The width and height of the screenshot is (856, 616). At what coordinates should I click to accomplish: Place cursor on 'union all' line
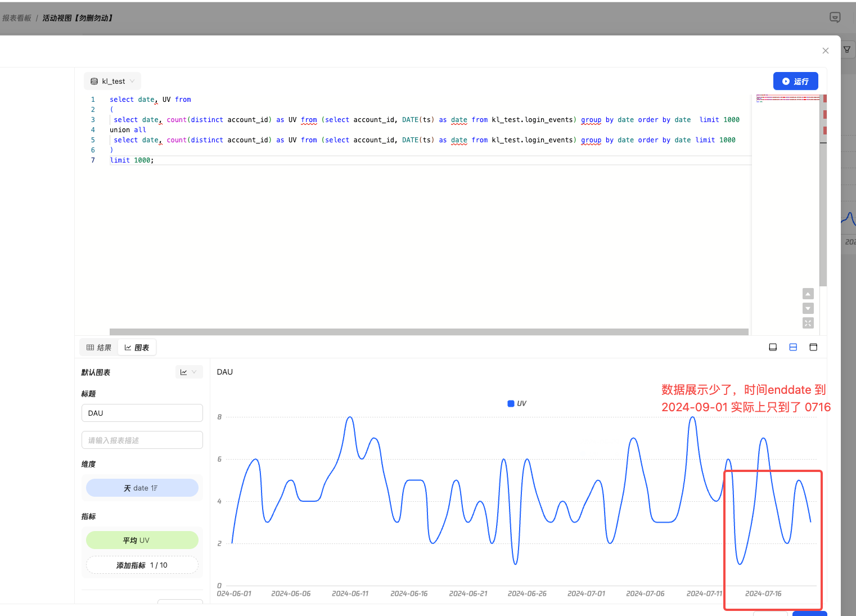[x=128, y=130]
